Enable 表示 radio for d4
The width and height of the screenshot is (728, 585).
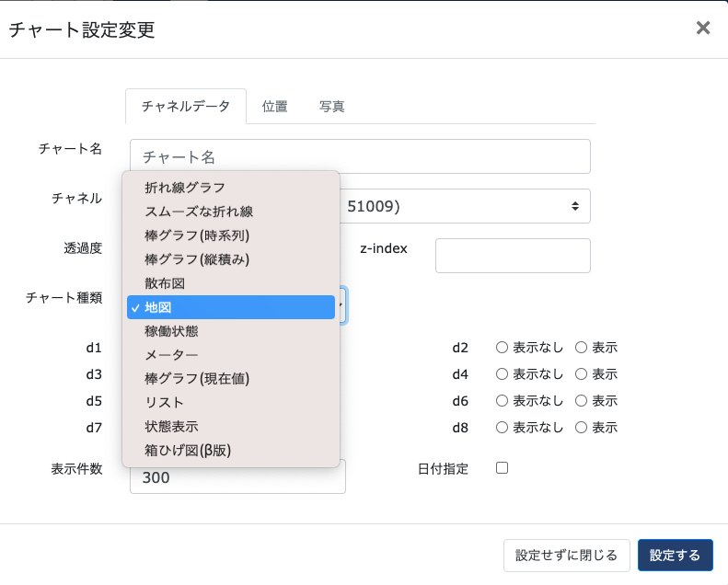(x=582, y=374)
